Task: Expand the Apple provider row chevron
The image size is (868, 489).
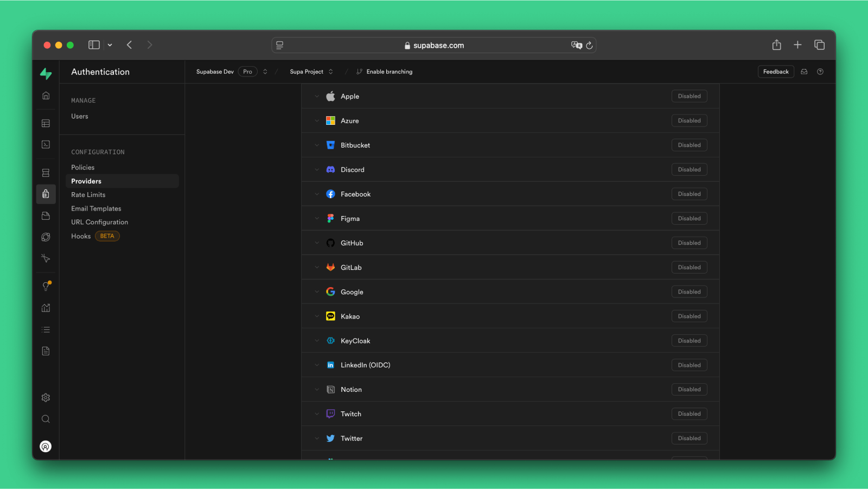Action: [x=317, y=96]
